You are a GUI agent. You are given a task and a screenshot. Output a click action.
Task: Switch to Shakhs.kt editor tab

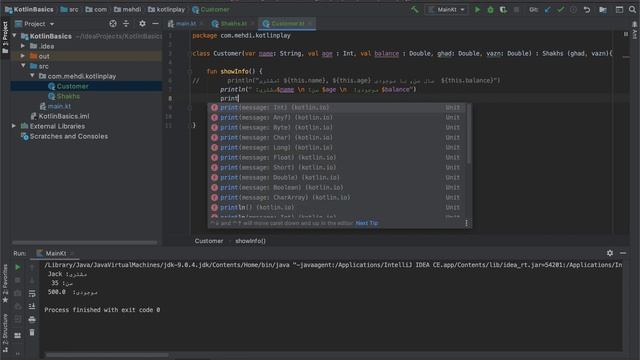point(232,24)
